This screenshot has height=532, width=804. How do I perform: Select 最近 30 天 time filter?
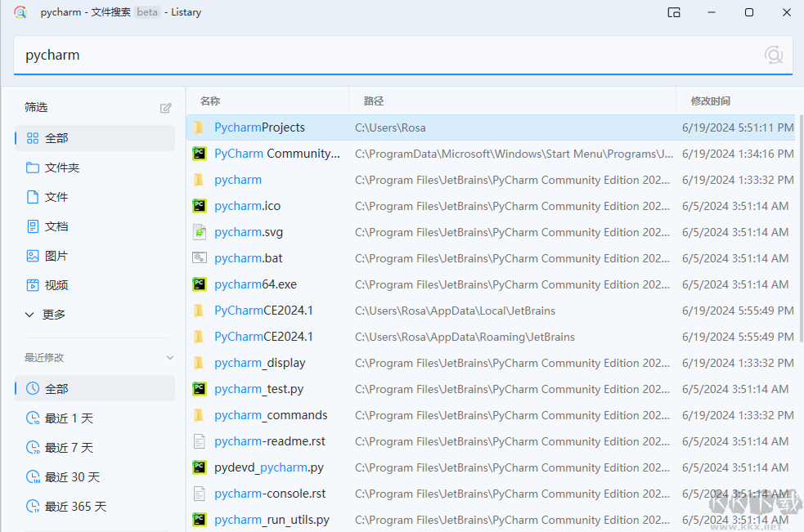[95, 476]
